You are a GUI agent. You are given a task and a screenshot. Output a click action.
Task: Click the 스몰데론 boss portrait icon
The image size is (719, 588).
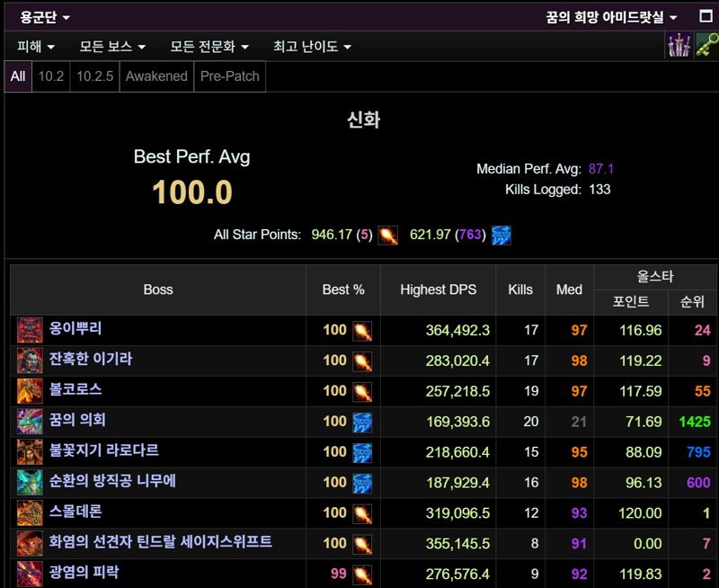(x=30, y=513)
